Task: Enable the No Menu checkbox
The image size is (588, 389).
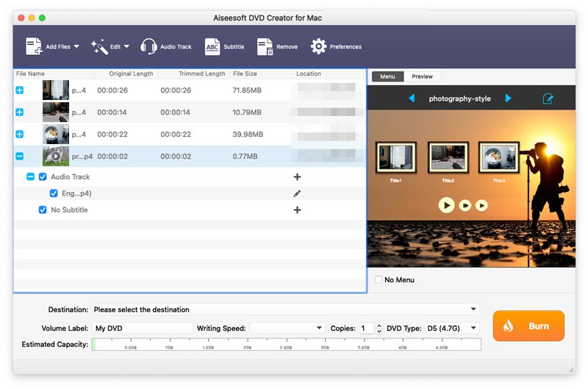Action: (379, 279)
